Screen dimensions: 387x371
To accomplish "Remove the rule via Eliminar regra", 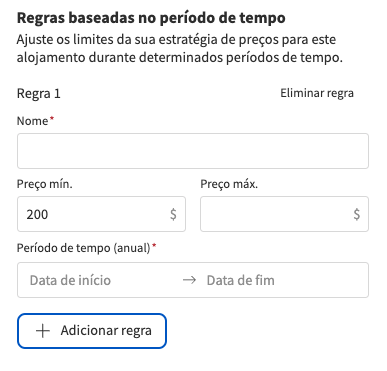I will click(x=317, y=93).
